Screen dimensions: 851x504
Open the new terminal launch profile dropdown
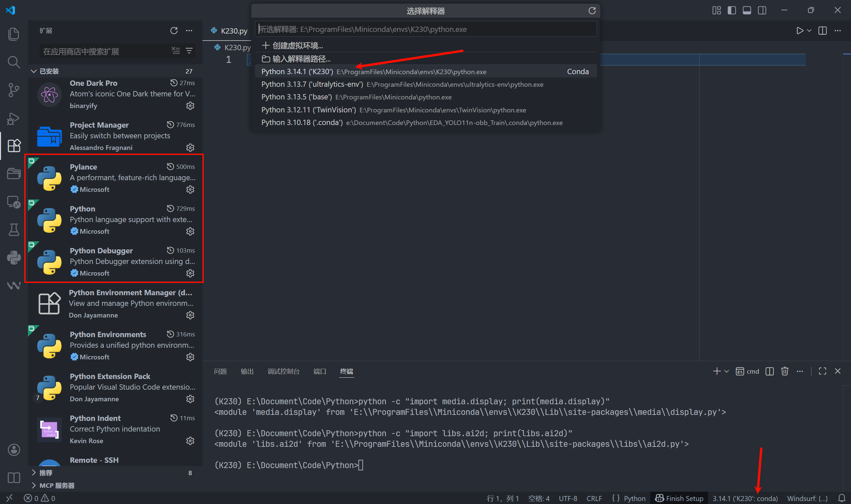[727, 371]
